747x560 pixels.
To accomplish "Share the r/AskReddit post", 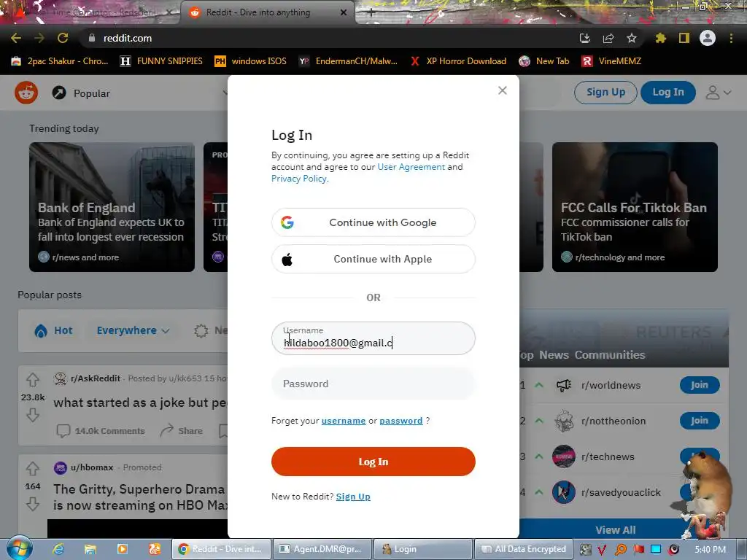I will 181,430.
